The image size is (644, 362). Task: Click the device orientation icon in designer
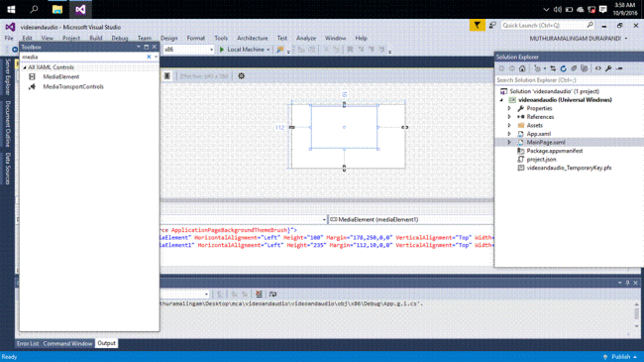point(167,75)
